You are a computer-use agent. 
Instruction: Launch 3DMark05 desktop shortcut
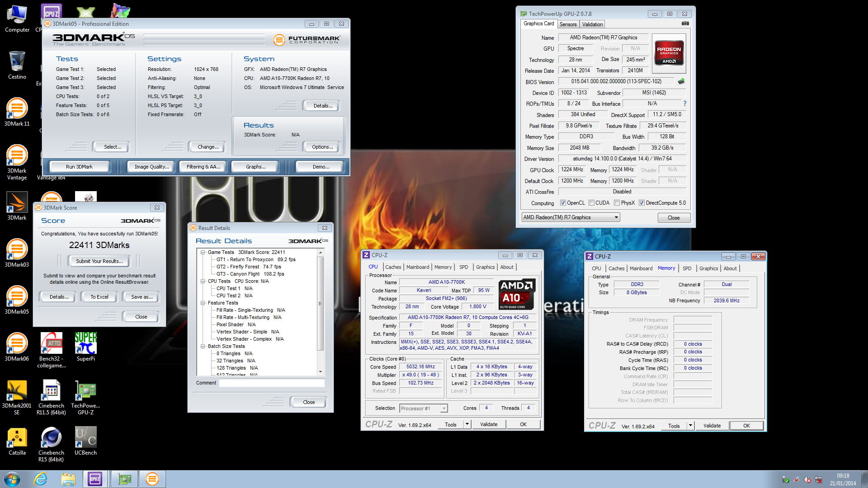(17, 300)
